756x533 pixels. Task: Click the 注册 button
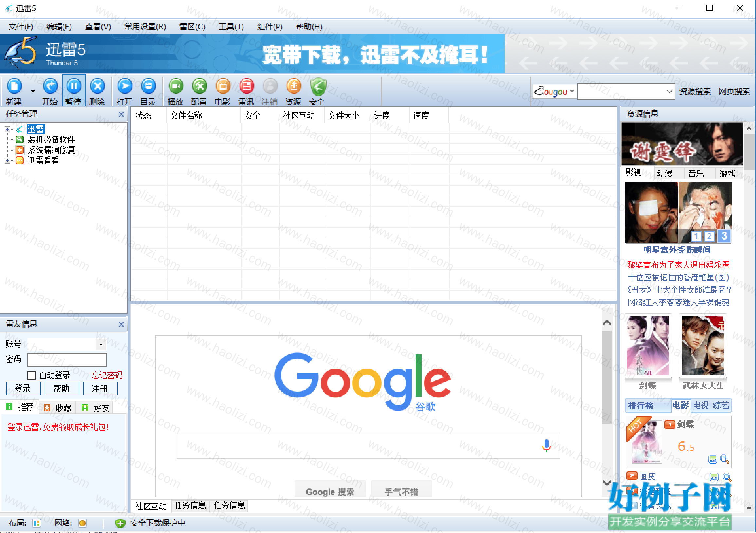[x=100, y=389]
